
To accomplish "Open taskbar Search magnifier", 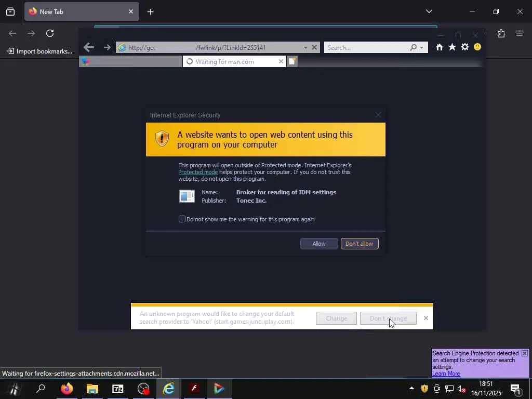I will coord(41,389).
